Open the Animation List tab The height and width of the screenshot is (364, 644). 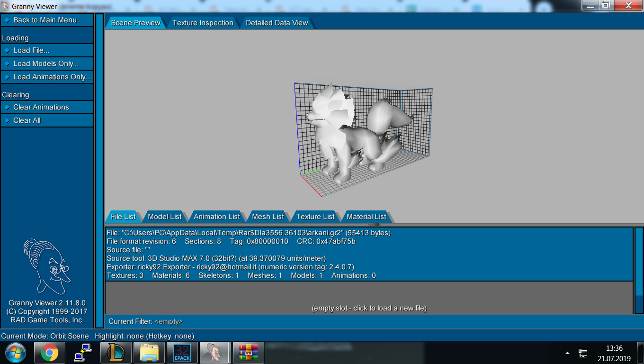tap(217, 217)
